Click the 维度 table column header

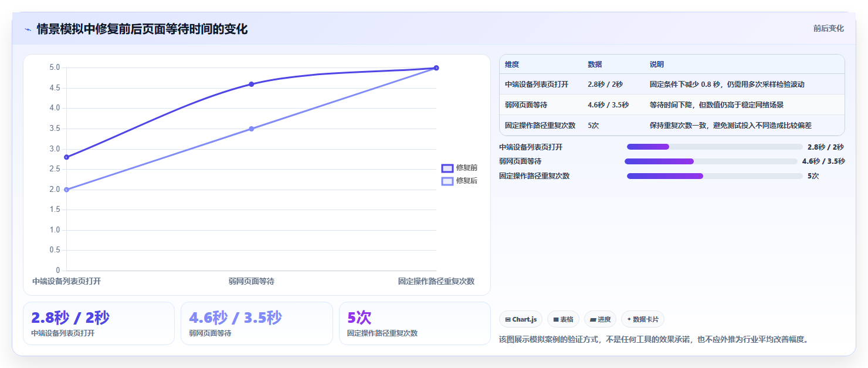(512, 65)
